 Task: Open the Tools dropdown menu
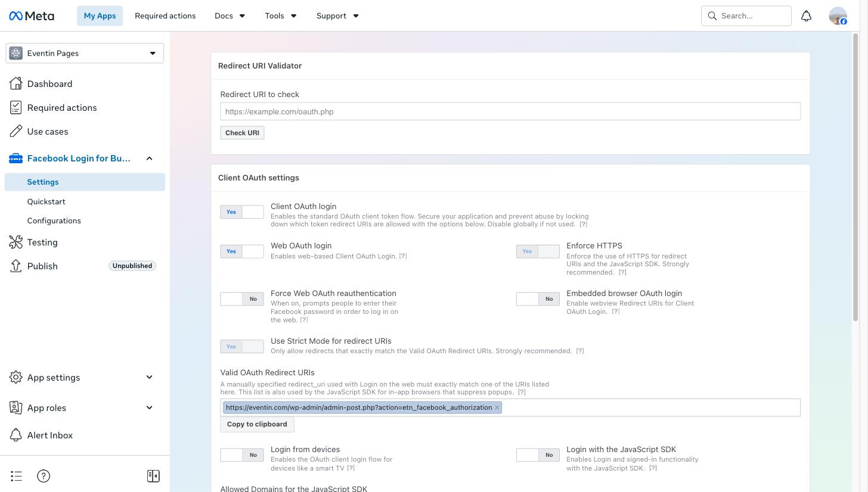coord(280,16)
